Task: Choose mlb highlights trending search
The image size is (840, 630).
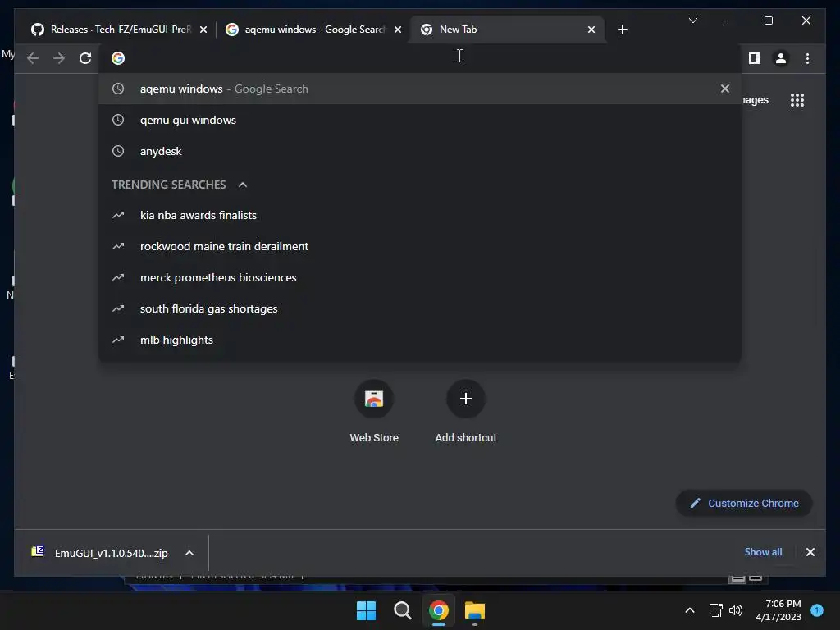Action: (420, 340)
